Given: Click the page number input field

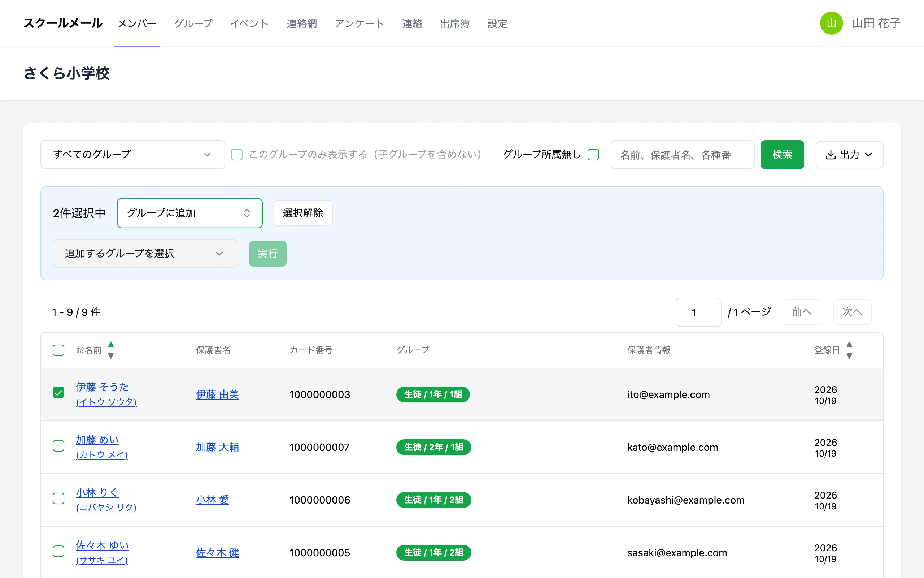Looking at the screenshot, I should [698, 312].
